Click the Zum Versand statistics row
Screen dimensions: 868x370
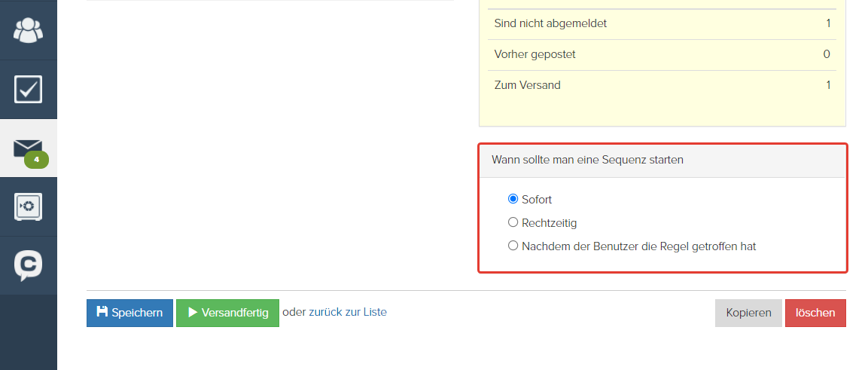click(662, 85)
